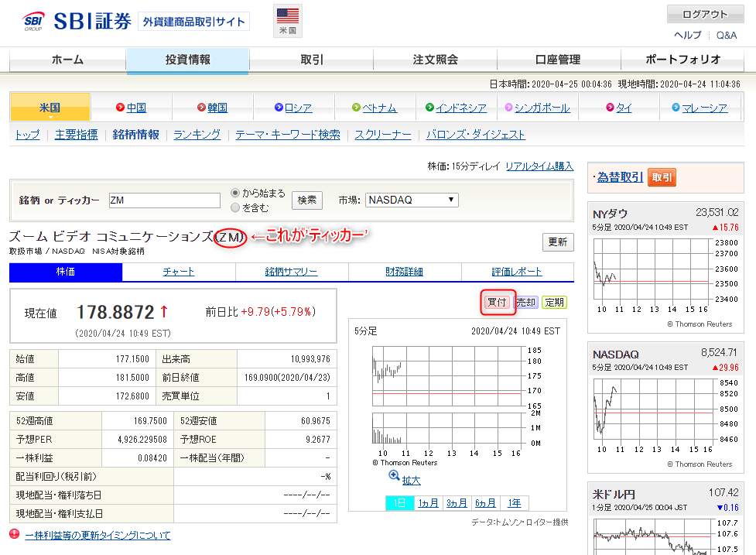
Task: Select the 1日 chart period
Action: [x=400, y=503]
